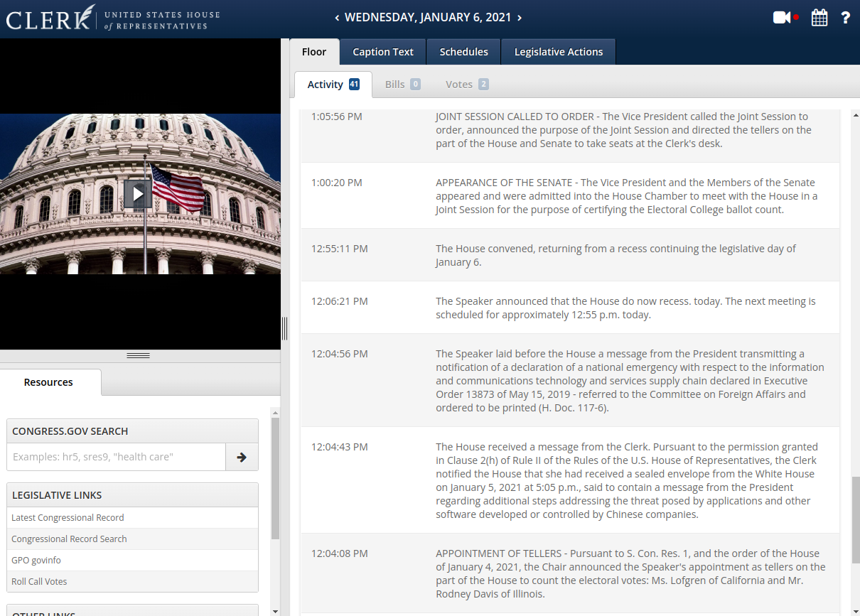The height and width of the screenshot is (616, 860).
Task: Open the Legislative Actions tab
Action: pyautogui.click(x=559, y=52)
